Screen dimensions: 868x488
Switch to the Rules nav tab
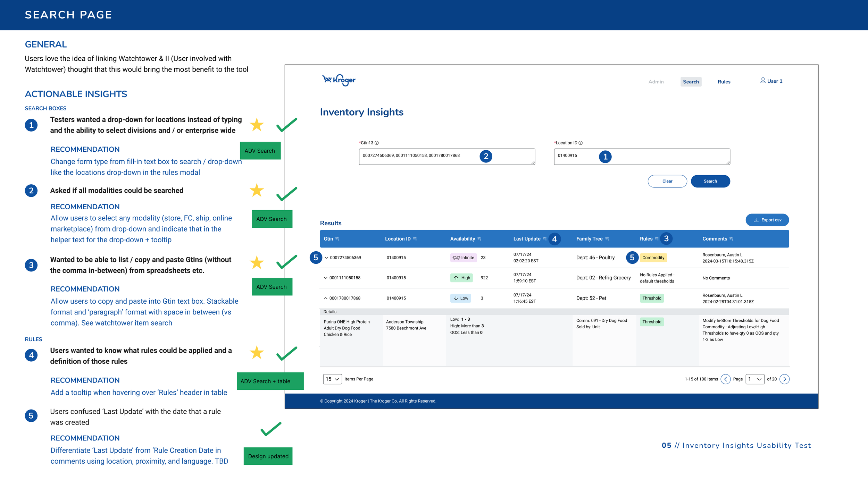pyautogui.click(x=724, y=82)
